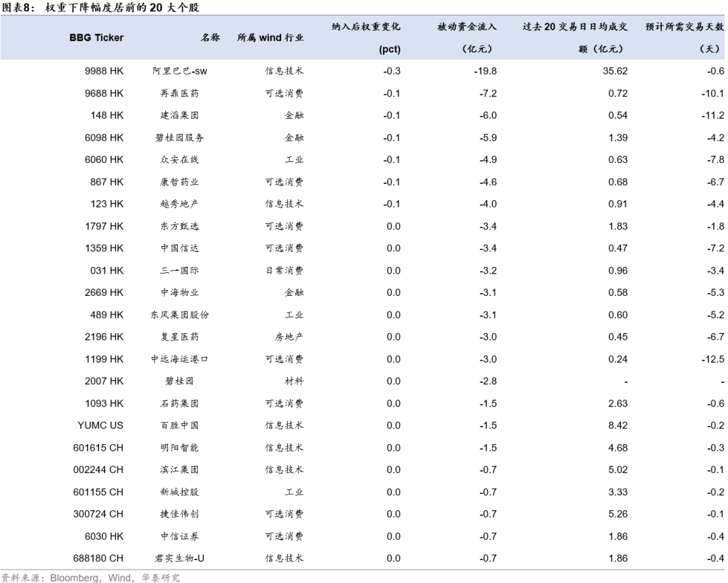Select the 601615 CH ticker cell
The image size is (728, 583).
coord(98,448)
